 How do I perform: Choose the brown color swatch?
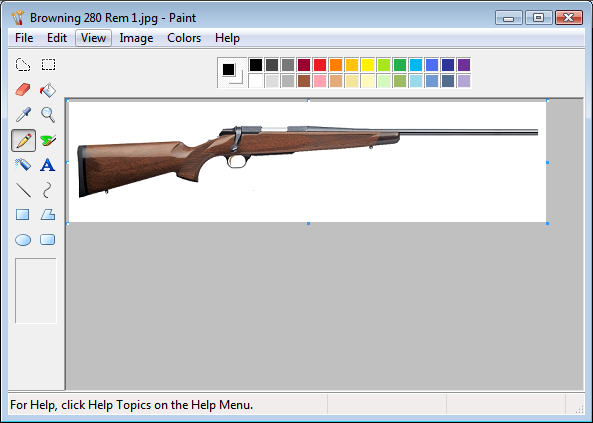click(x=304, y=81)
